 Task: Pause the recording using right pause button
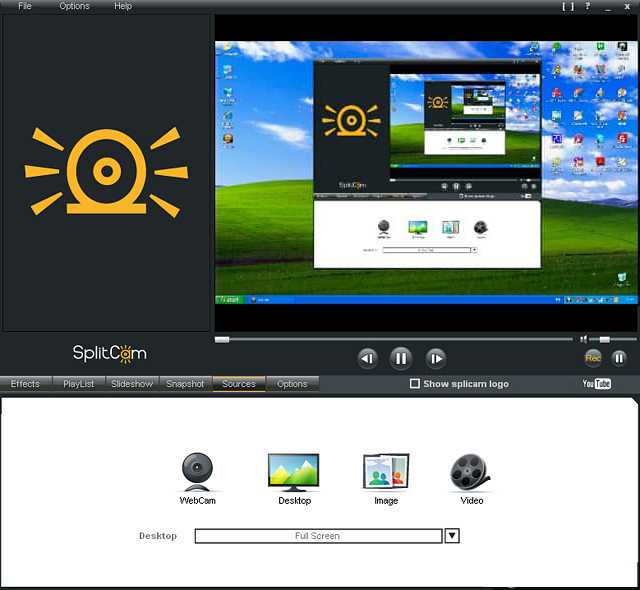coord(619,357)
